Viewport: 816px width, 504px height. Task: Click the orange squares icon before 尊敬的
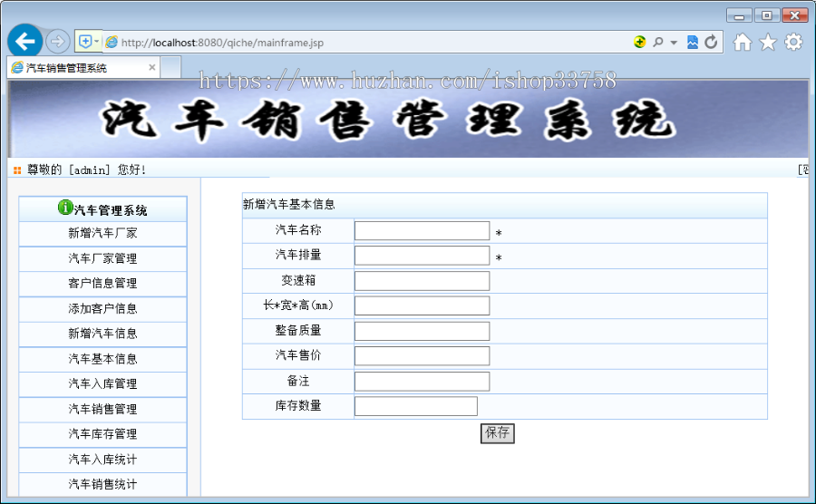point(17,170)
